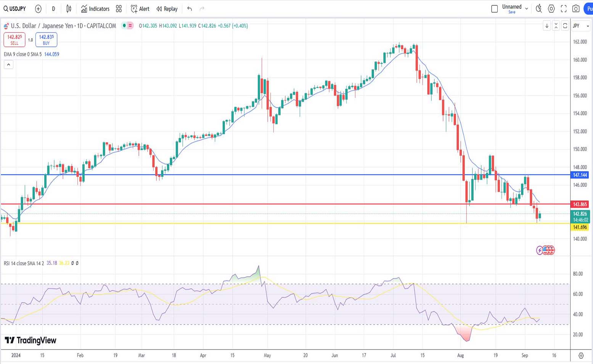Open the JPY currency dropdown
The width and height of the screenshot is (593, 364).
pyautogui.click(x=581, y=26)
